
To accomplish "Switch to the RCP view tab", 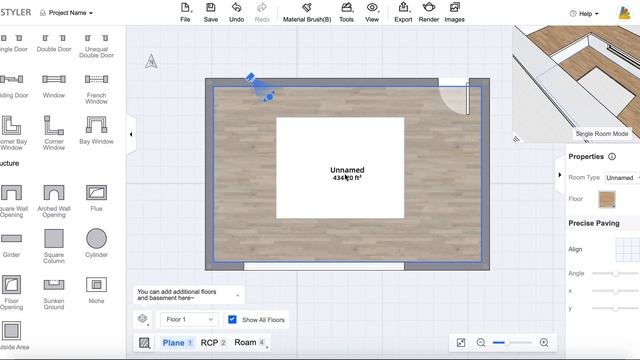I will (x=213, y=343).
